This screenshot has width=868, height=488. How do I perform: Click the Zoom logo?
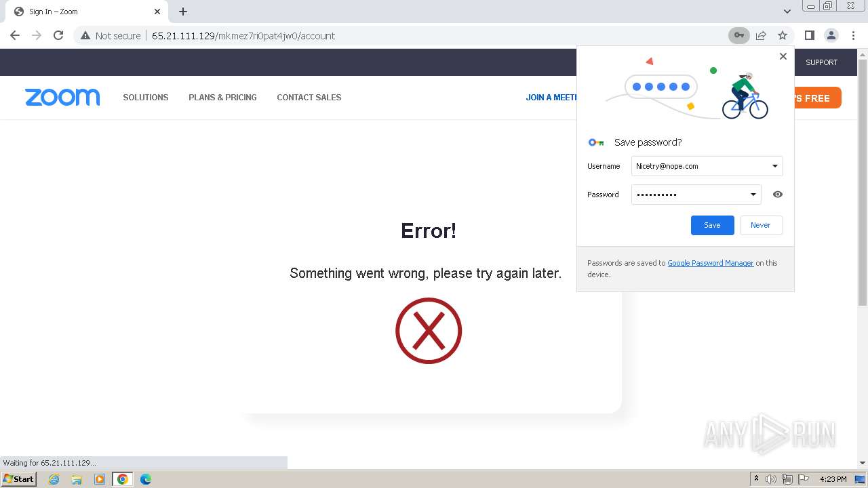(x=62, y=98)
